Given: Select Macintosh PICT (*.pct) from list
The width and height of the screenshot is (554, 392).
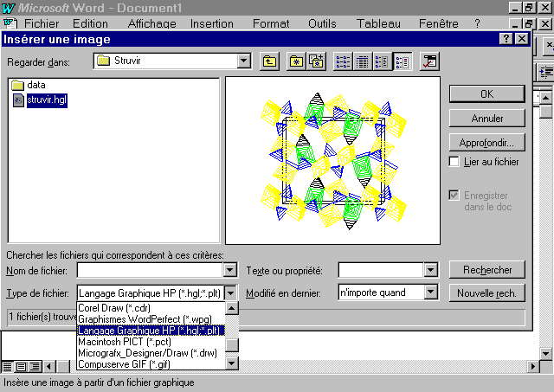Looking at the screenshot, I should [151, 342].
